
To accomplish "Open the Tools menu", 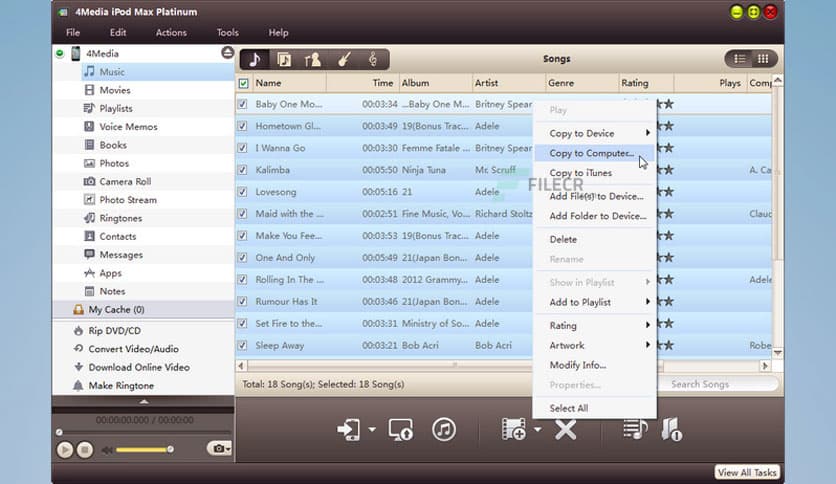I will [228, 33].
